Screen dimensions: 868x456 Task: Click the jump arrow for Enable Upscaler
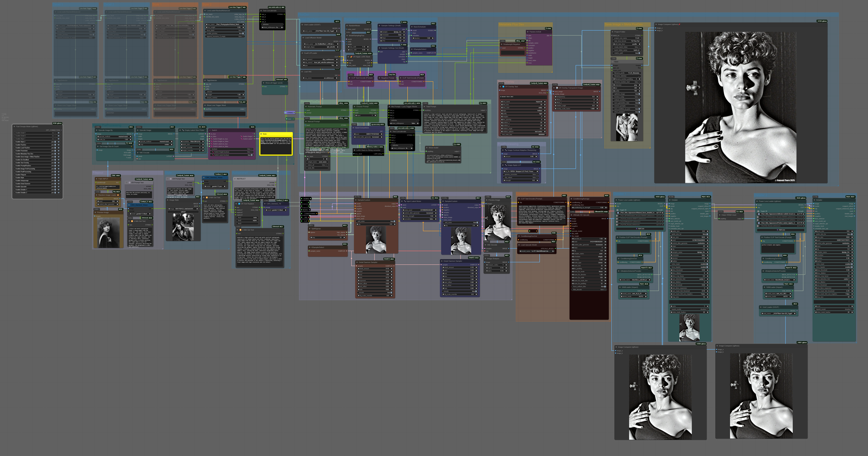coord(59,187)
